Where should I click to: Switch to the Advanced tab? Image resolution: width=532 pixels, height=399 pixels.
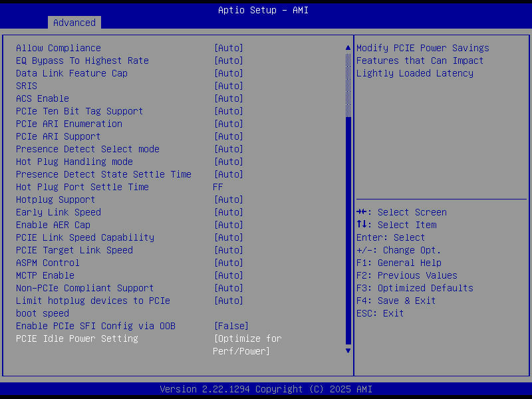74,22
